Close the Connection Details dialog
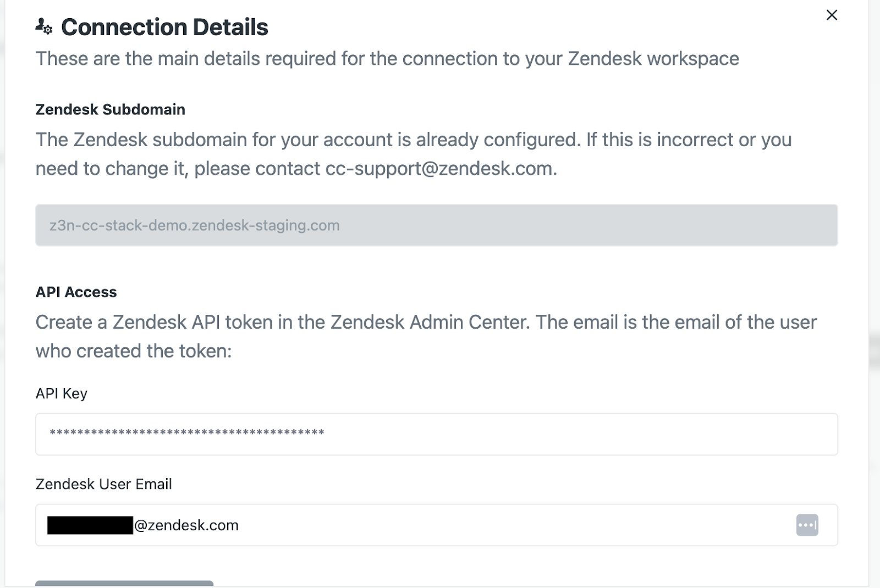The height and width of the screenshot is (588, 880). (832, 15)
